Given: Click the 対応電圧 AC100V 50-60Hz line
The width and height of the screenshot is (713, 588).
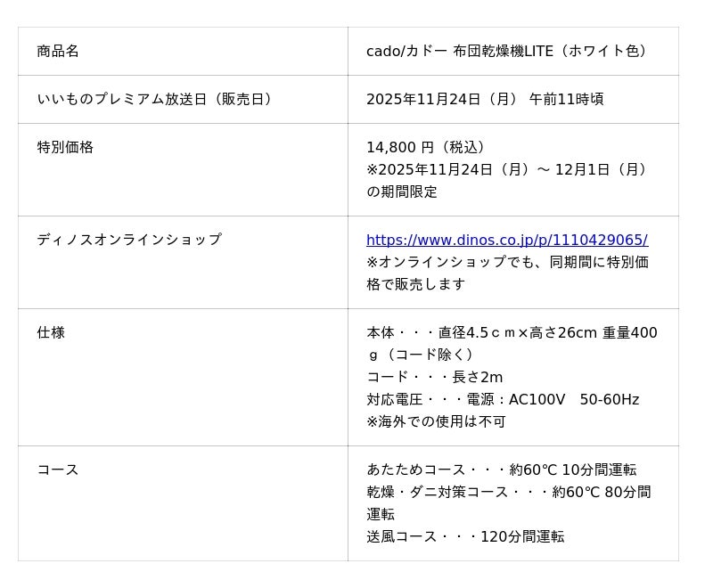Looking at the screenshot, I should point(502,399).
